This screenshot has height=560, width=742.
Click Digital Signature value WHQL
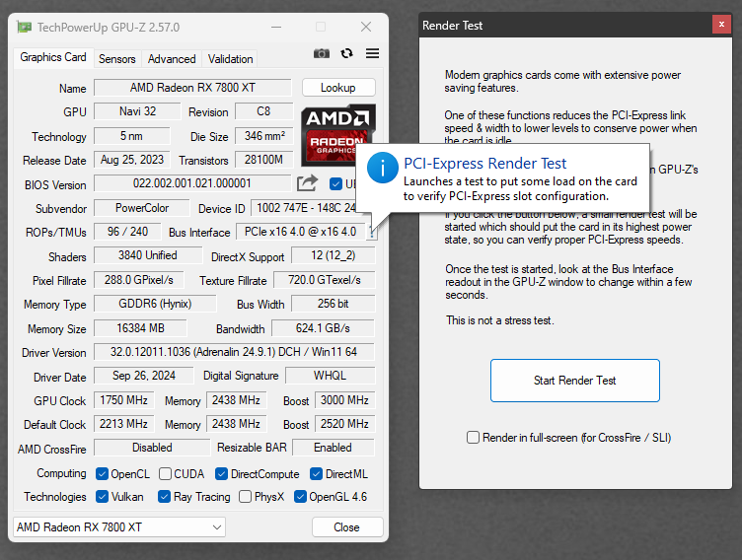[x=330, y=375]
